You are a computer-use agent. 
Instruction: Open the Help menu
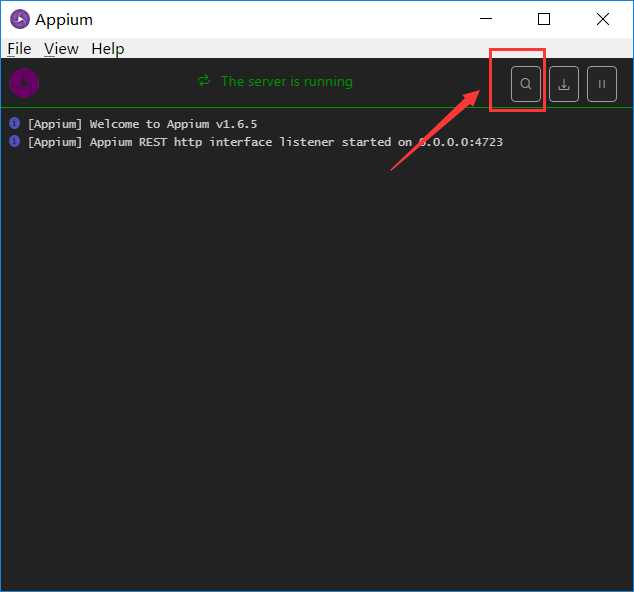[x=108, y=49]
